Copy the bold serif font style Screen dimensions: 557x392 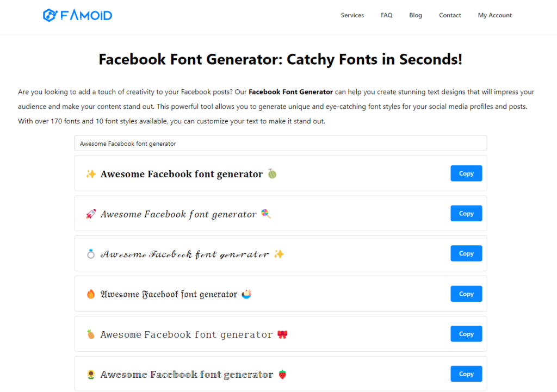click(x=466, y=173)
